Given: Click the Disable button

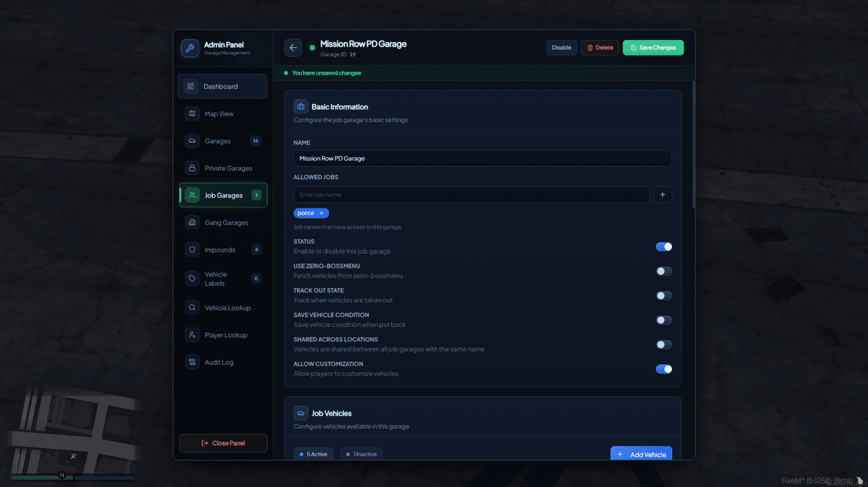Looking at the screenshot, I should tap(561, 47).
